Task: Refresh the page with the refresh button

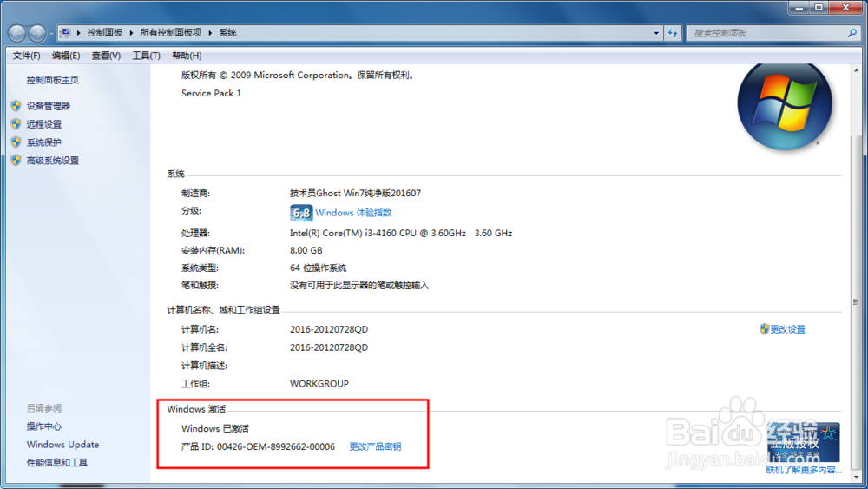Action: pyautogui.click(x=673, y=33)
